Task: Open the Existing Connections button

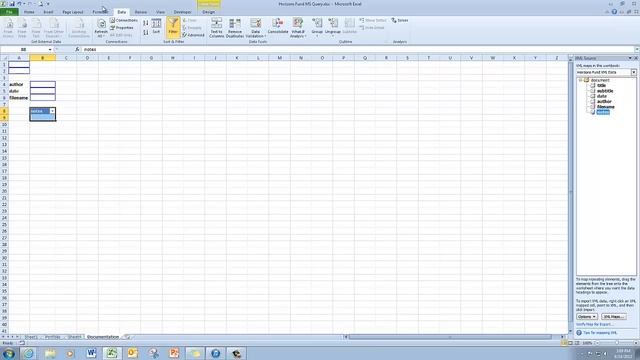Action: [79, 28]
